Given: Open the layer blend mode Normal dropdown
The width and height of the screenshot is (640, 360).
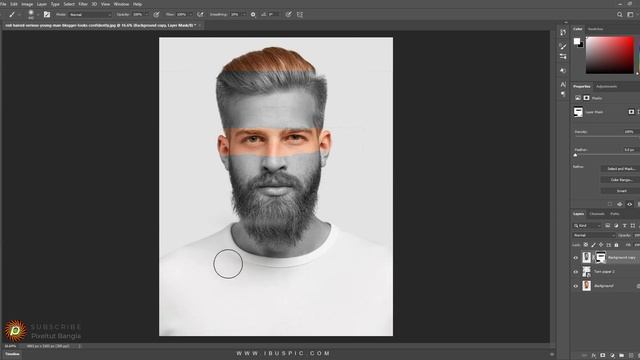Looking at the screenshot, I should tap(594, 236).
